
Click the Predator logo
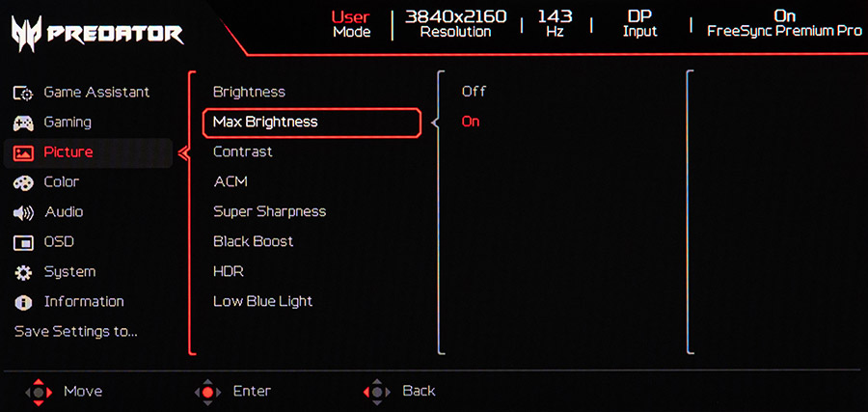click(x=97, y=35)
